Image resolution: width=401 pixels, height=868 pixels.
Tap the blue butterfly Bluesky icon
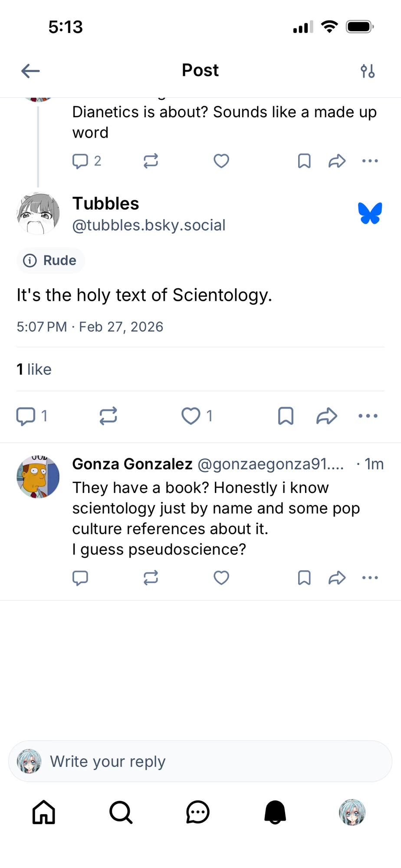coord(370,214)
